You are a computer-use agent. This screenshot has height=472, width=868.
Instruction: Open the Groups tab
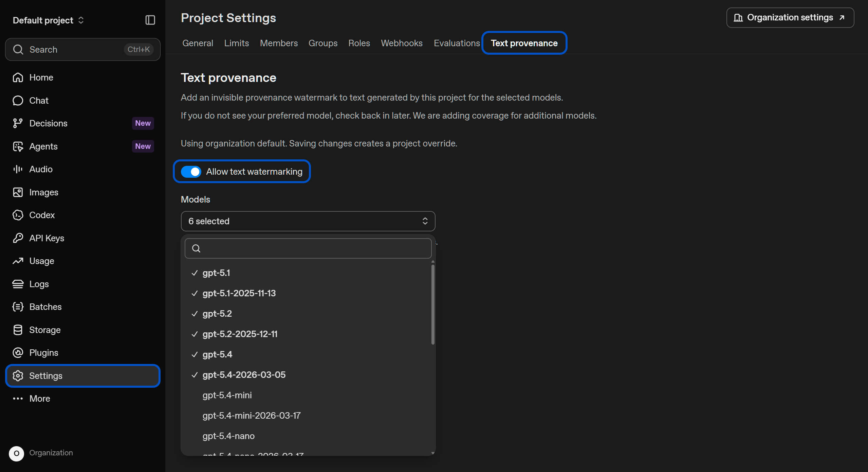pyautogui.click(x=323, y=43)
